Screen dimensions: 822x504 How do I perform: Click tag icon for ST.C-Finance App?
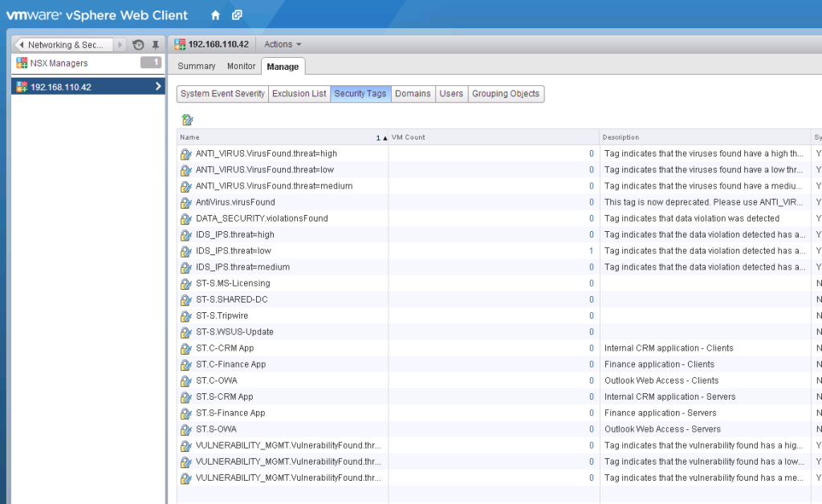click(185, 365)
